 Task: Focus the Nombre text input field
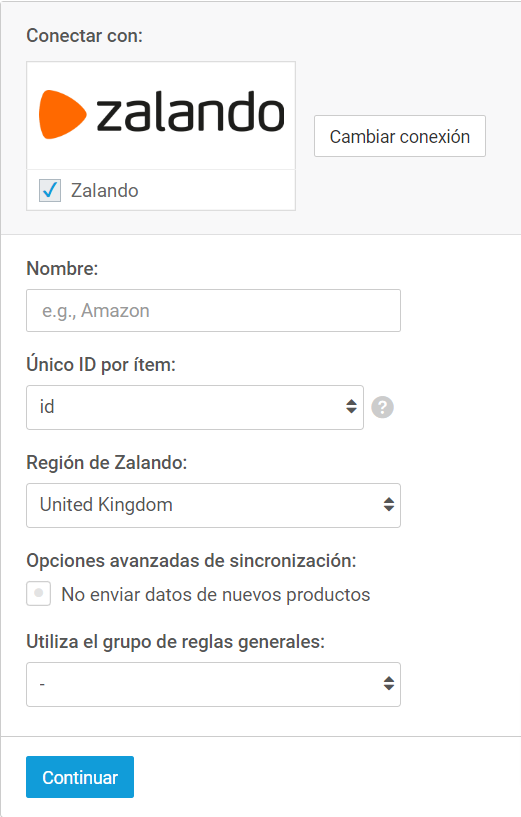214,311
